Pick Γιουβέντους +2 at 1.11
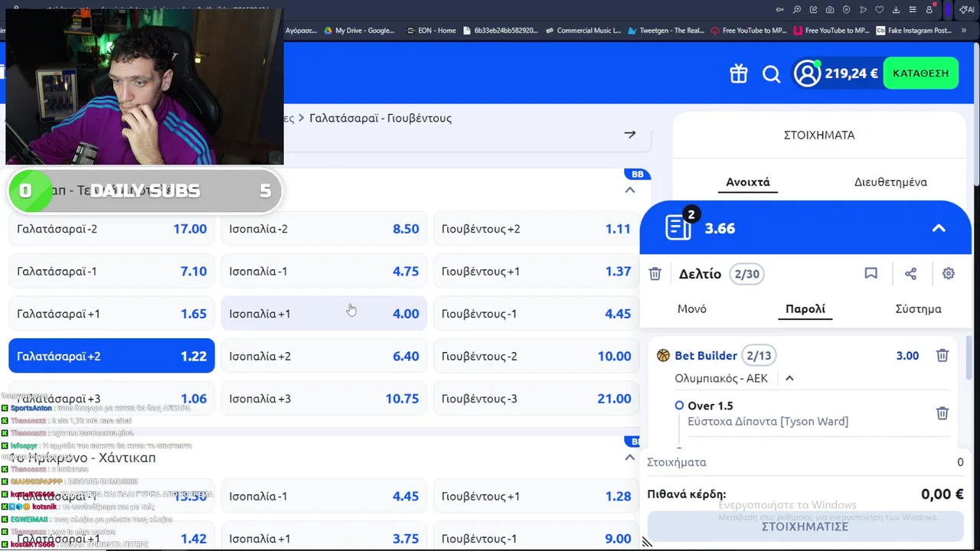The height and width of the screenshot is (551, 980). coord(536,229)
